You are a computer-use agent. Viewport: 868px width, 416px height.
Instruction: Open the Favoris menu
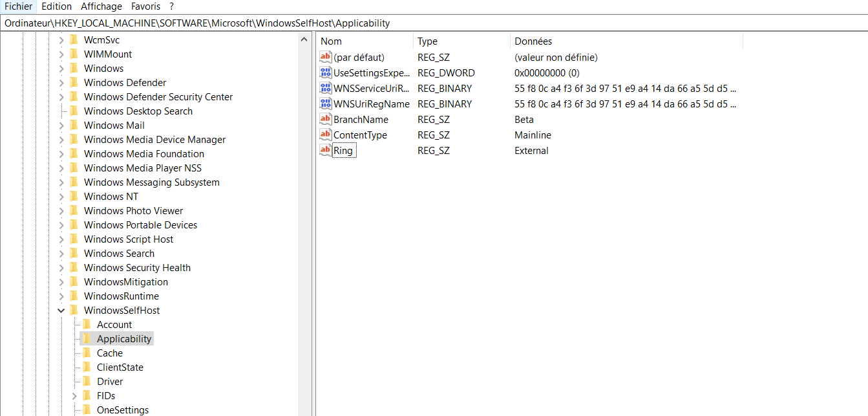[145, 6]
